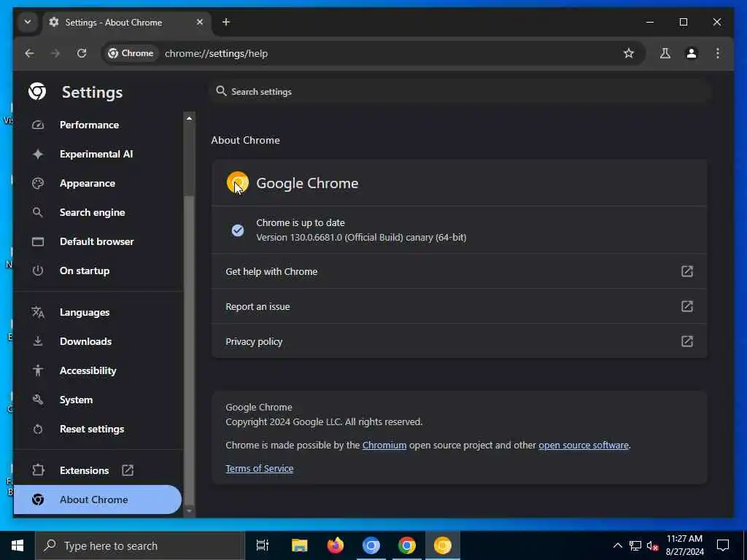The height and width of the screenshot is (560, 747).
Task: Click the version number text
Action: (x=361, y=237)
